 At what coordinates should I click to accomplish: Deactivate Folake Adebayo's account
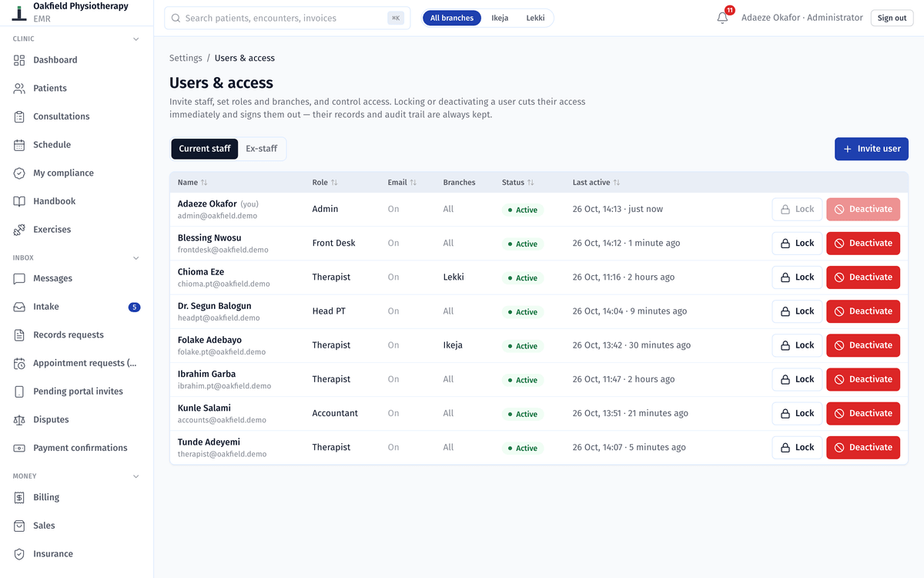[863, 345]
